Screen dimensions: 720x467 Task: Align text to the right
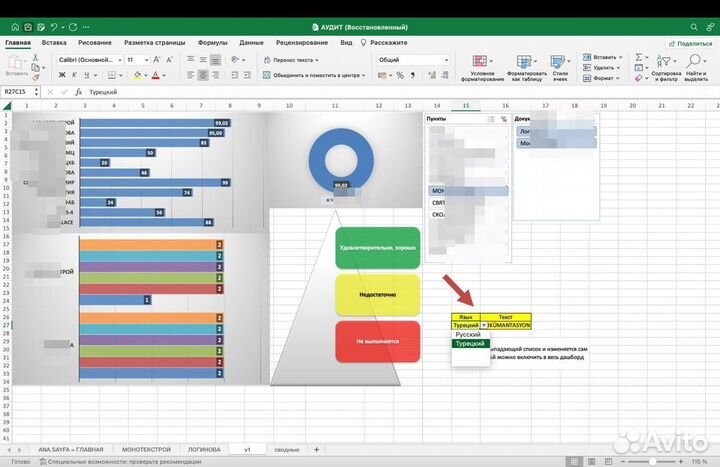[x=215, y=75]
